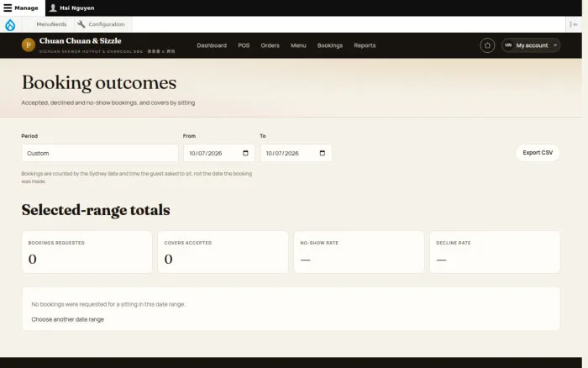This screenshot has width=588, height=368.
Task: Open Chuan Chuan & Sizzle site title
Action: [81, 40]
